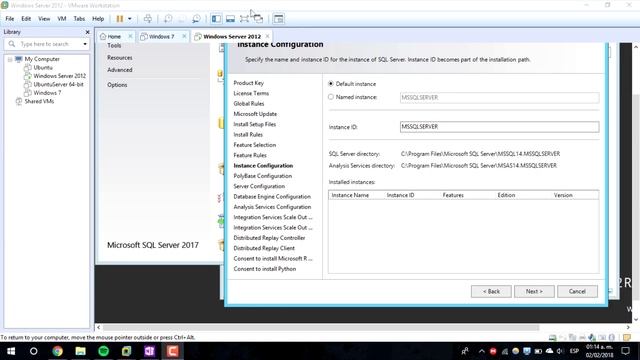Click the Product Key step text

coord(249,83)
